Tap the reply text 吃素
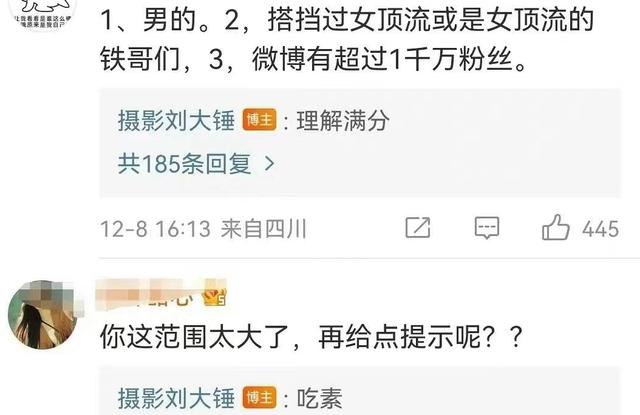Screen dimensions: 640x415 (320, 398)
